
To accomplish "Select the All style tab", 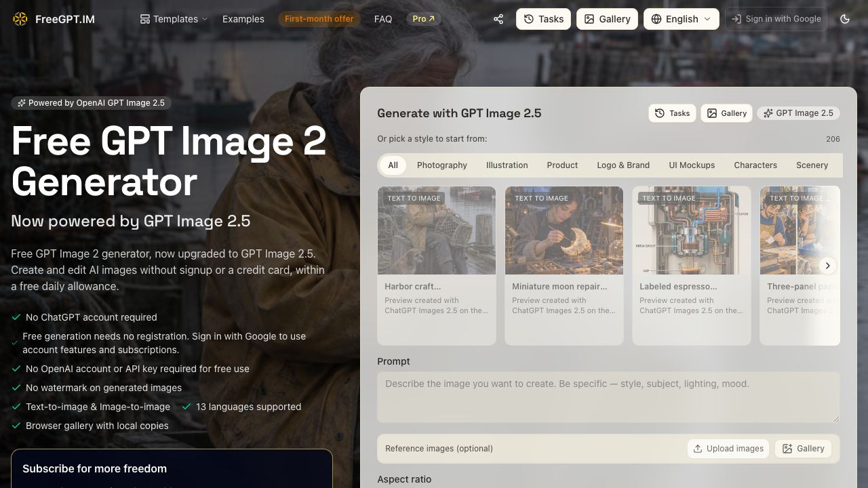I will (x=393, y=165).
